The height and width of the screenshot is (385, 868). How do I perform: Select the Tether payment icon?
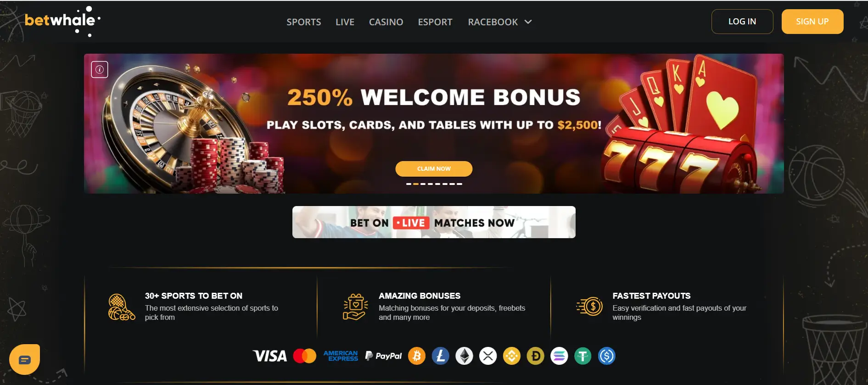point(583,356)
